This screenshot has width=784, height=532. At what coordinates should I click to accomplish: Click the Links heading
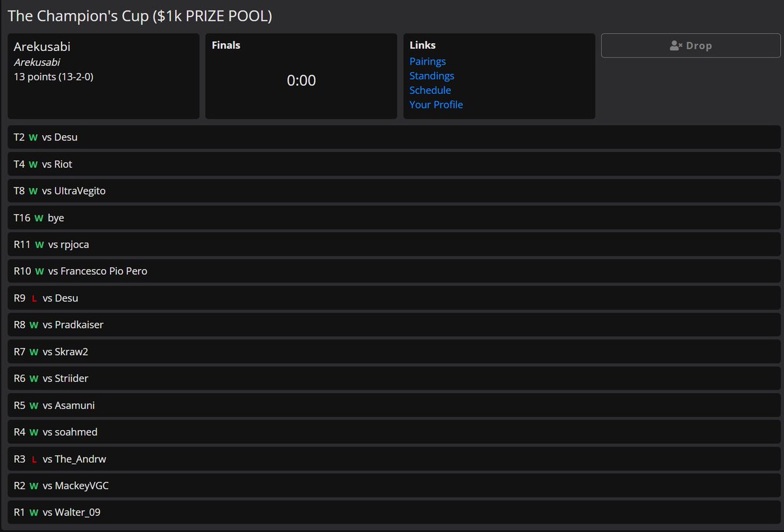click(x=423, y=45)
